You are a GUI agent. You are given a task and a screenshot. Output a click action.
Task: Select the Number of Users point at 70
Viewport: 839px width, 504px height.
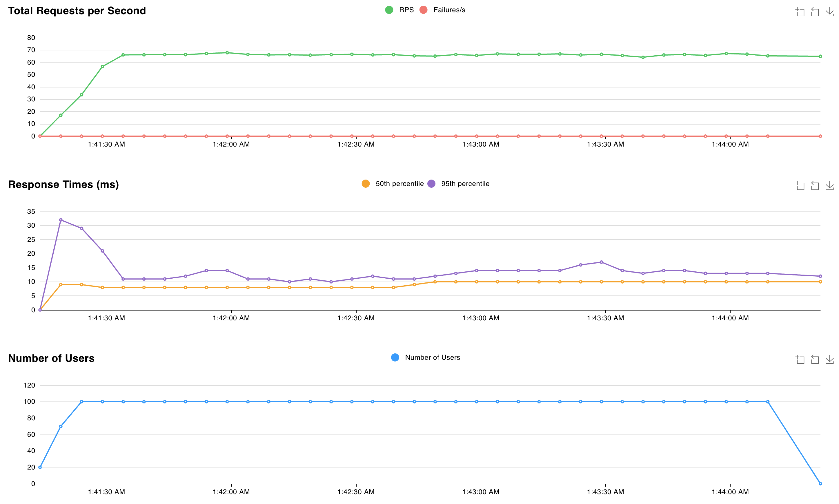click(61, 426)
